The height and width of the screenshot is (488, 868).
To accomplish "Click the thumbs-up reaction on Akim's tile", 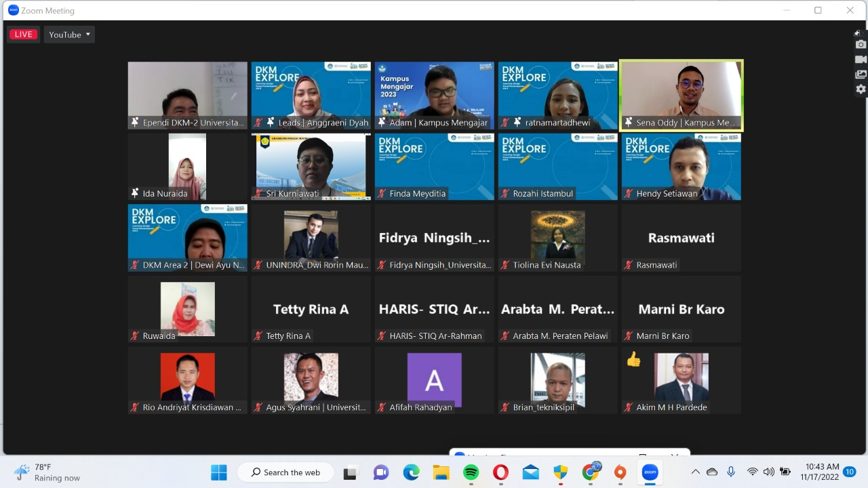I will [633, 359].
